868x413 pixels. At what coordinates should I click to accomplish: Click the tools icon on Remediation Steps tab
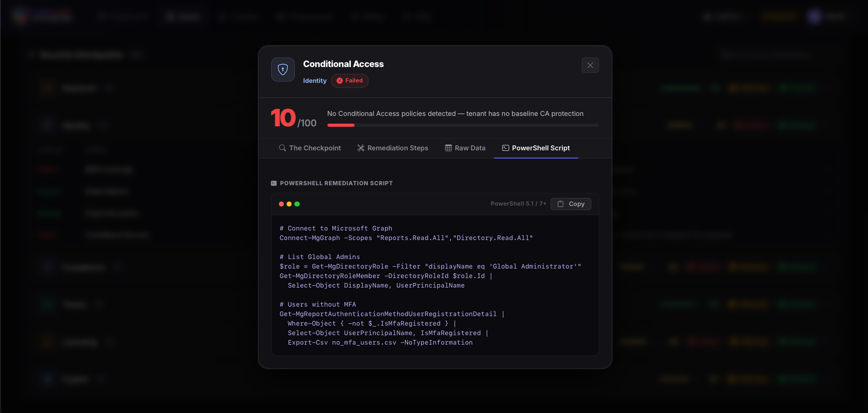tap(361, 148)
